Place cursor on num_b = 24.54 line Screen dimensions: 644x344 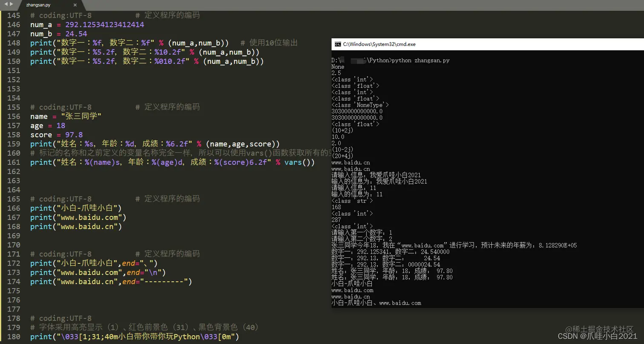point(59,34)
